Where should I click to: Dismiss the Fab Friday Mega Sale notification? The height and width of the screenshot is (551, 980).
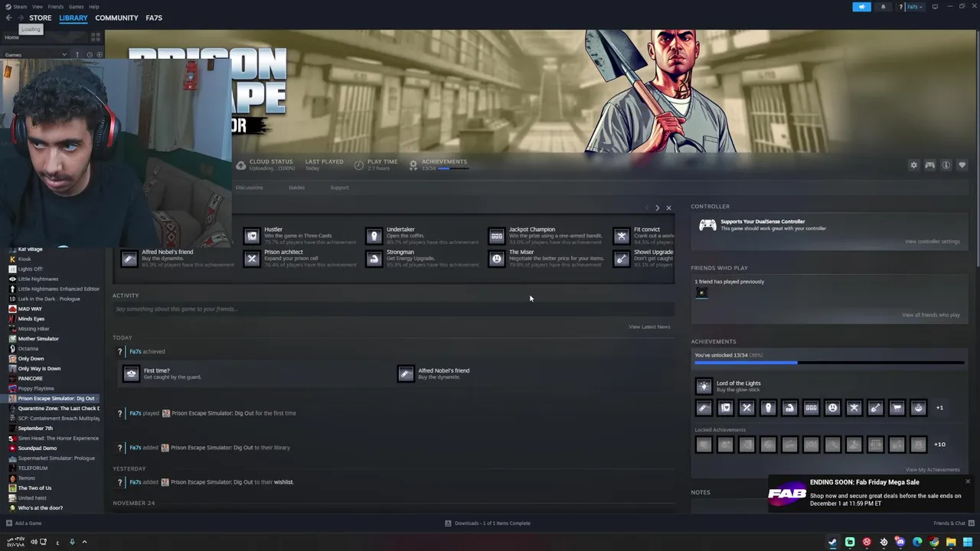[968, 482]
